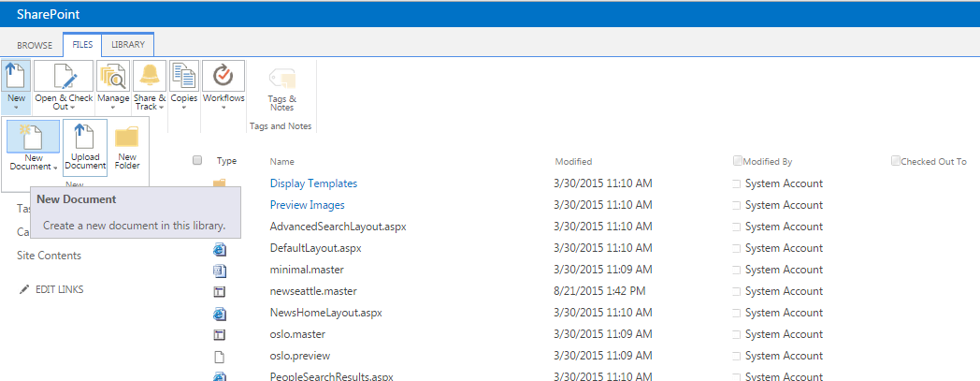Select the AdvancedSearchLayout.aspx file name
The width and height of the screenshot is (980, 381).
[339, 226]
